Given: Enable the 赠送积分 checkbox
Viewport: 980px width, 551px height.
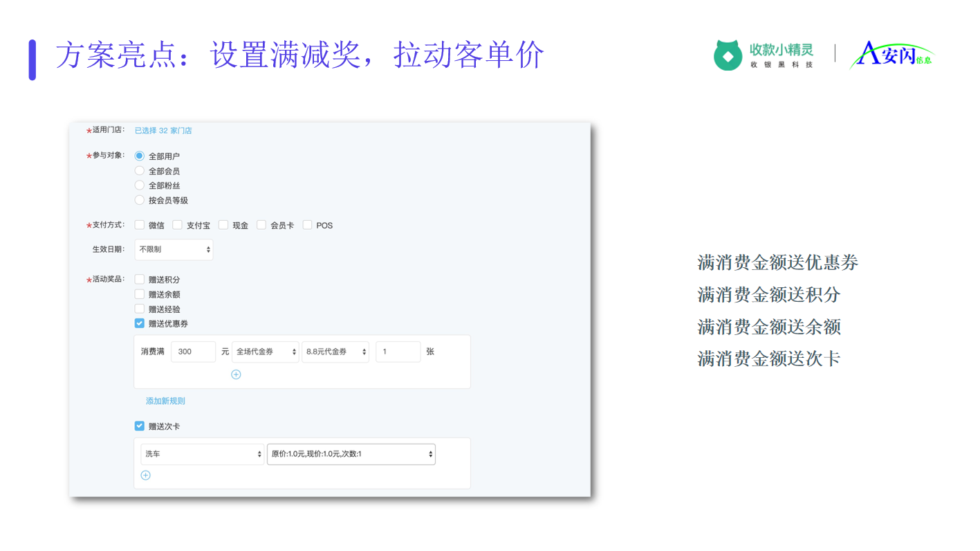Looking at the screenshot, I should click(140, 280).
